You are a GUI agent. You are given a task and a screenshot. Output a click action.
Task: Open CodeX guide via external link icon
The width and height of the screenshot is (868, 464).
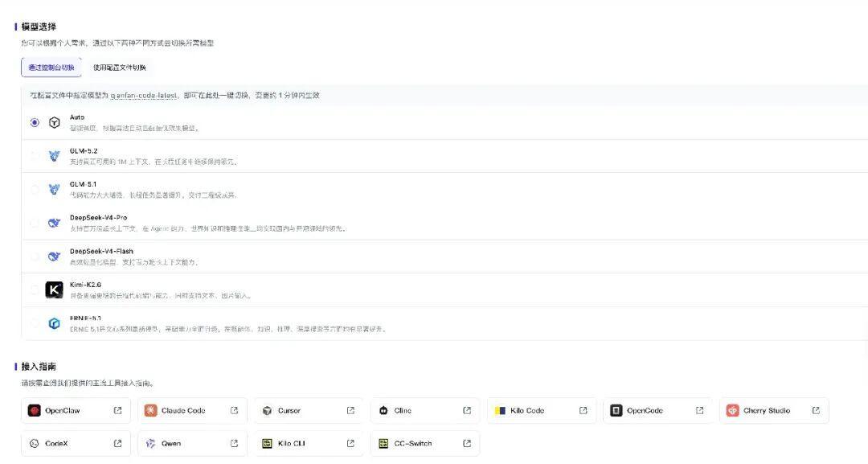(x=117, y=443)
